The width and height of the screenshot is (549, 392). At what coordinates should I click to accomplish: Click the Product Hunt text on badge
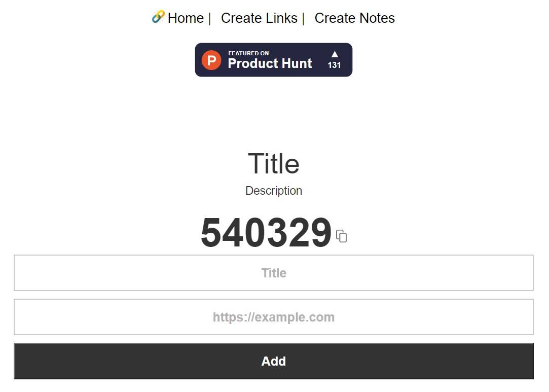pos(270,64)
